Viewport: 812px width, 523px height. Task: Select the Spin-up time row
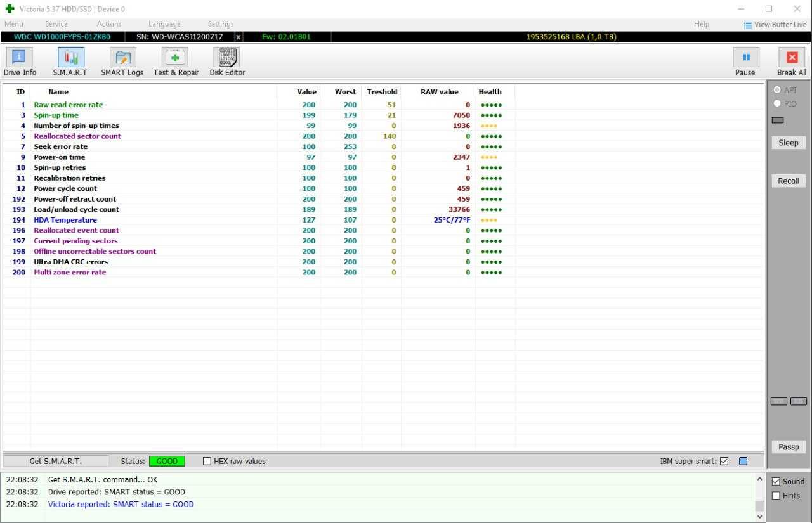pyautogui.click(x=260, y=115)
